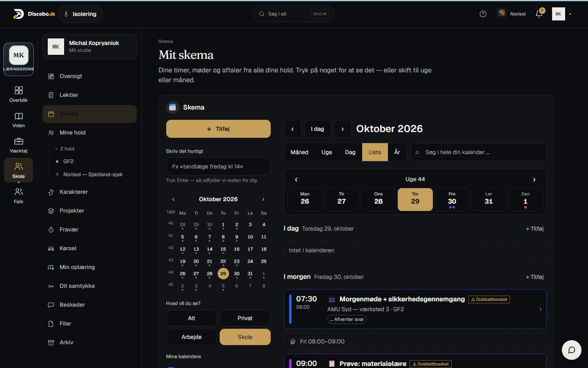Go to next month in mini calendar
588x368 pixels.
click(263, 199)
